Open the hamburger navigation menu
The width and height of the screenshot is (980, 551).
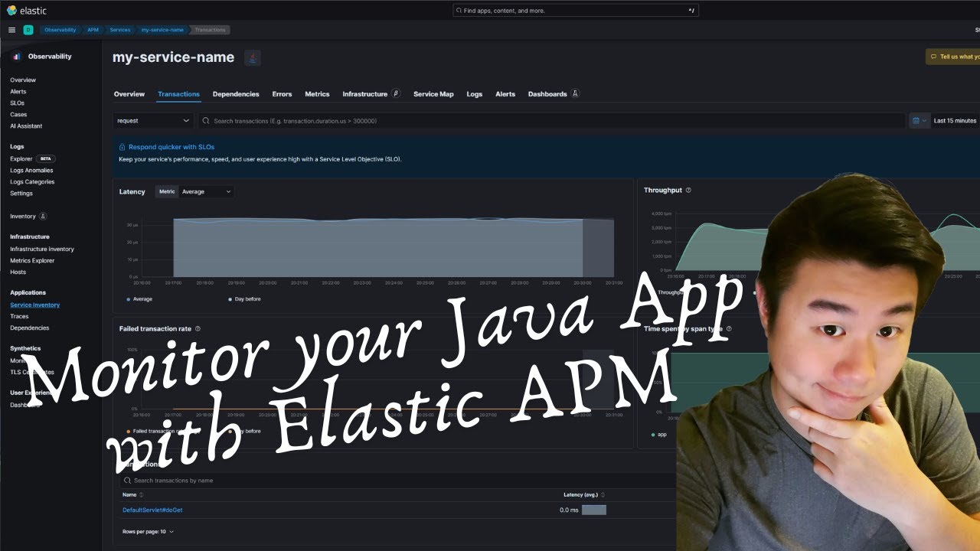click(x=11, y=30)
